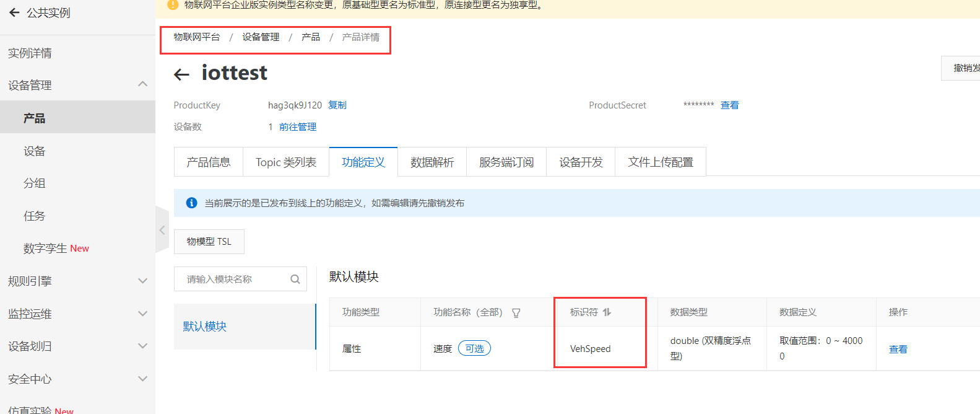Click 复制 to copy the ProductKey
This screenshot has width=980, height=414.
[x=337, y=105]
